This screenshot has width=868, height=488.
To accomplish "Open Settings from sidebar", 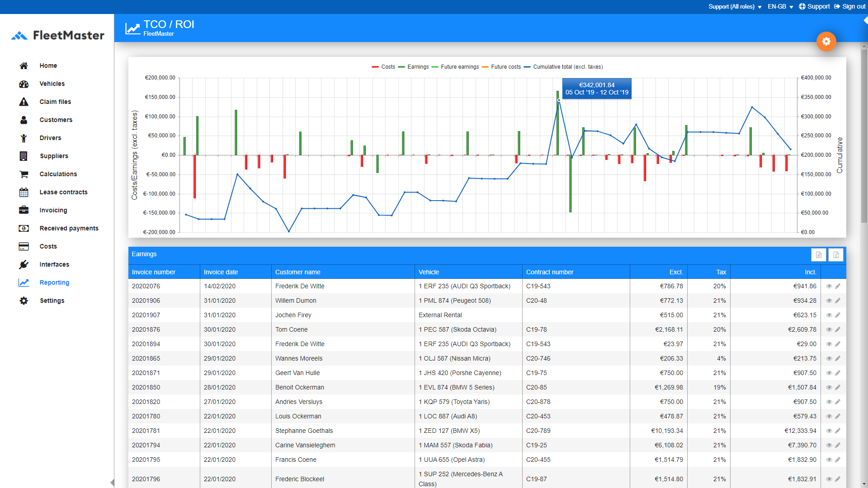I will [x=52, y=301].
